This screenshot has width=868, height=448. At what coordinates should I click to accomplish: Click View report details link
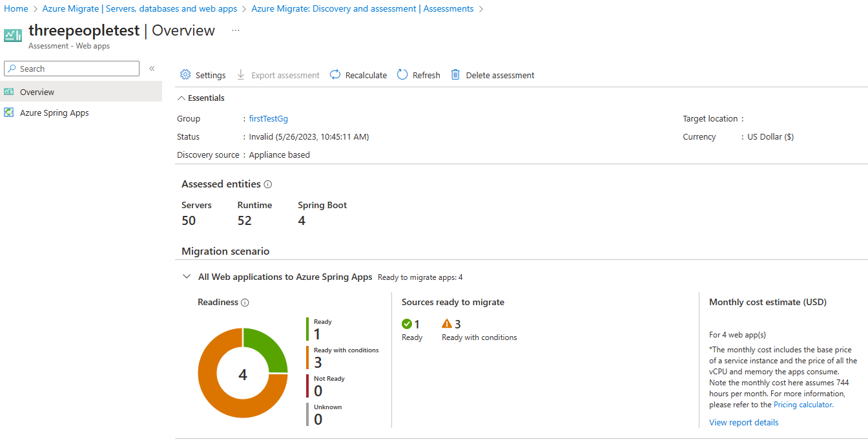(743, 422)
